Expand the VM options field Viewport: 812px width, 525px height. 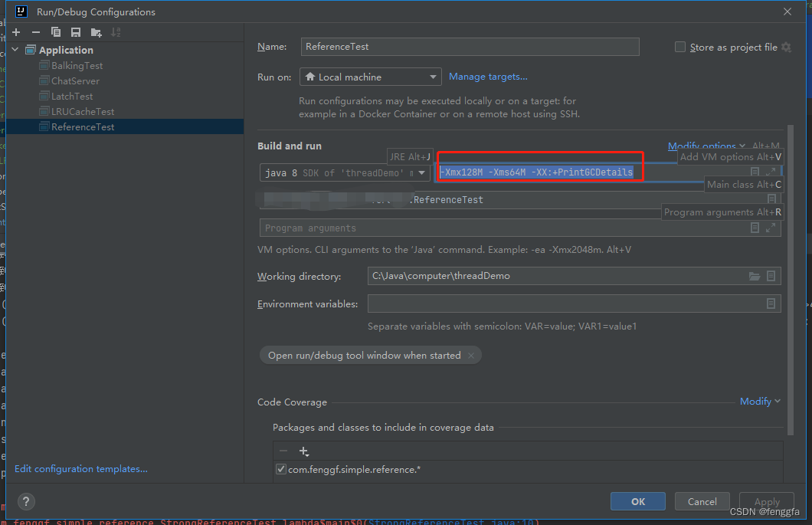point(771,172)
